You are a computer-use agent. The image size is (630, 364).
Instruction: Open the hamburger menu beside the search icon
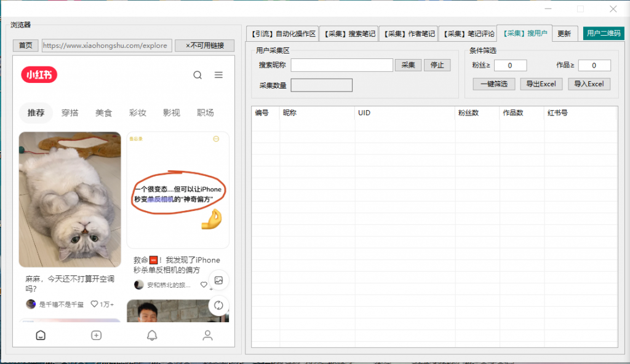218,74
